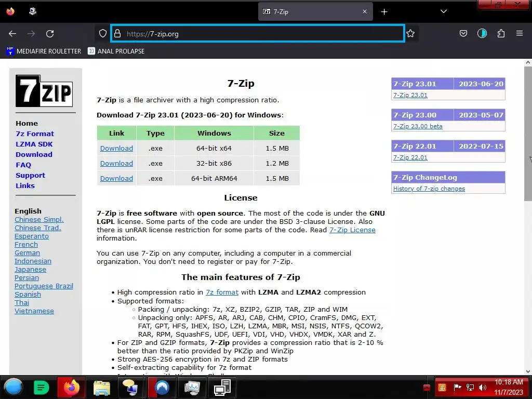The image size is (532, 399).
Task: Click the network connection tray icon
Action: pyautogui.click(x=470, y=388)
